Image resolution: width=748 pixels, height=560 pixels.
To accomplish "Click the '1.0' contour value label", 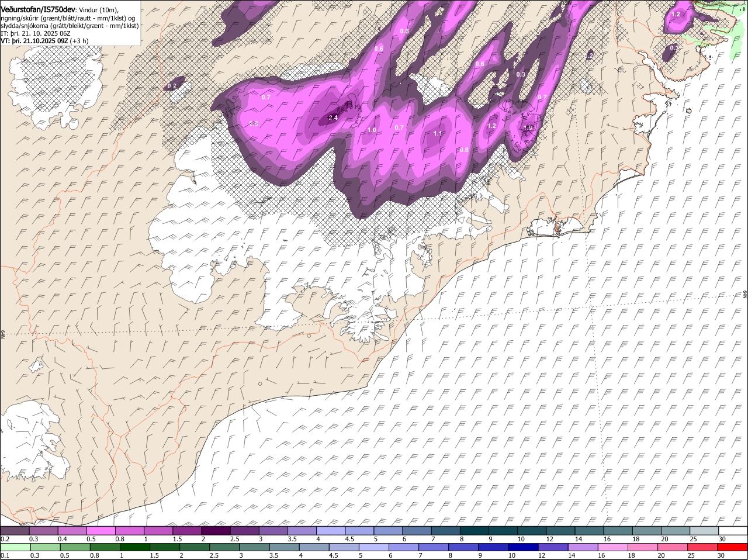I will [x=372, y=130].
